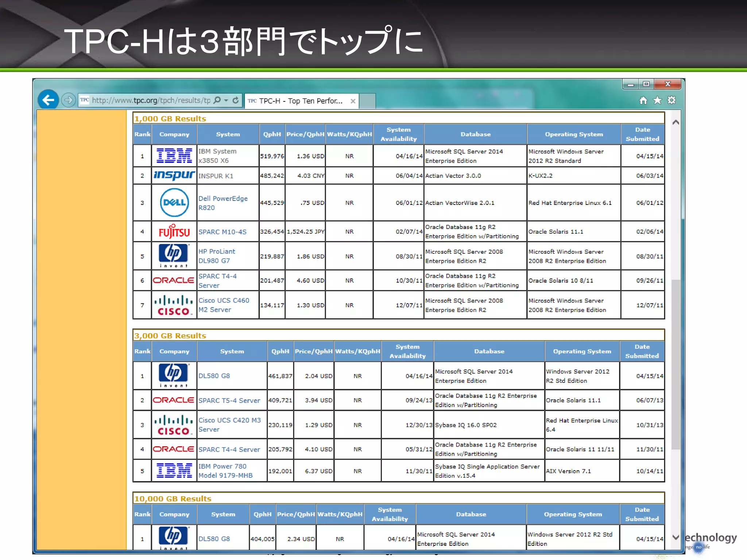Open the INSPUR K1 system link
Screen dimensions: 747x560
point(216,176)
